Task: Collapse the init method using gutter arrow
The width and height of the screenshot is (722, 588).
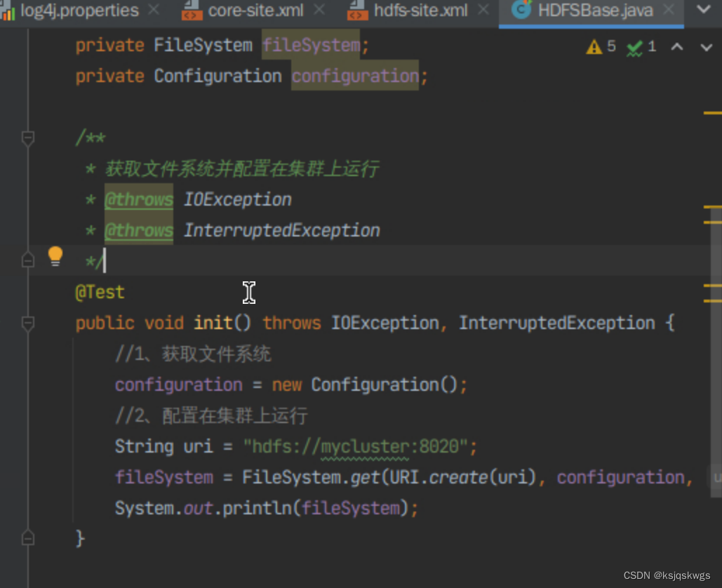Action: pyautogui.click(x=28, y=323)
